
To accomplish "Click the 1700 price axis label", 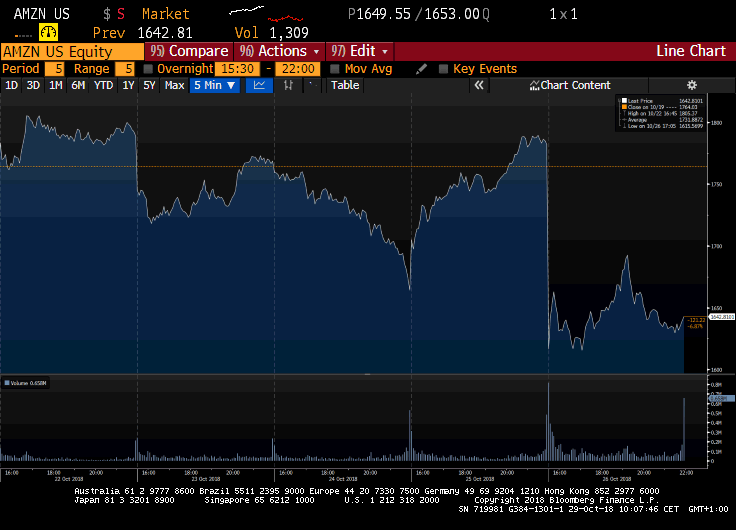I will click(x=716, y=246).
